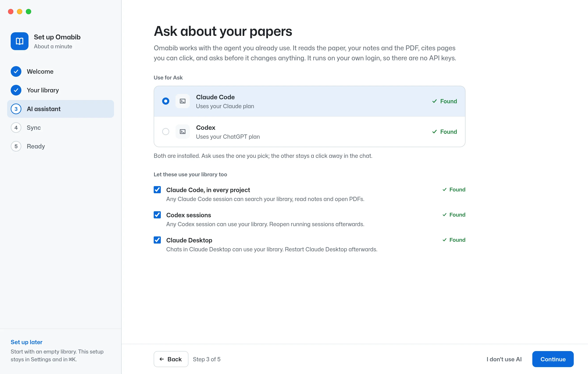
Task: Click the back arrow icon
Action: point(162,359)
